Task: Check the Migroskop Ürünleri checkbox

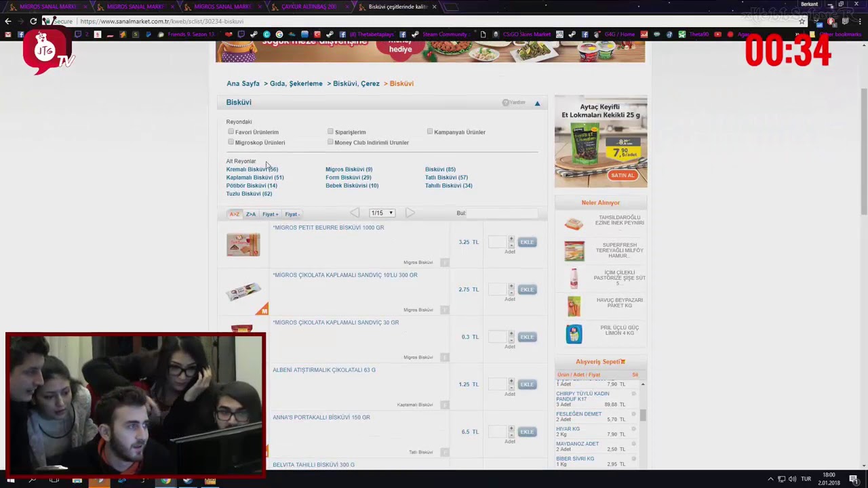Action: [x=231, y=142]
